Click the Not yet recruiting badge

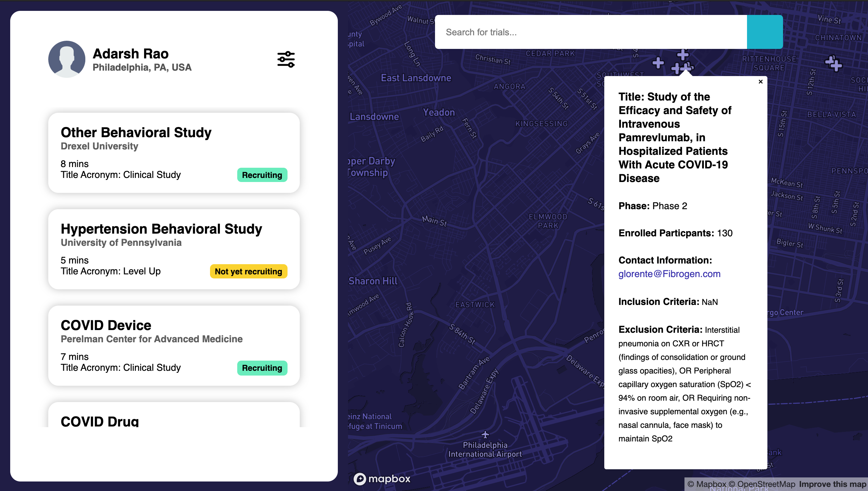(248, 272)
